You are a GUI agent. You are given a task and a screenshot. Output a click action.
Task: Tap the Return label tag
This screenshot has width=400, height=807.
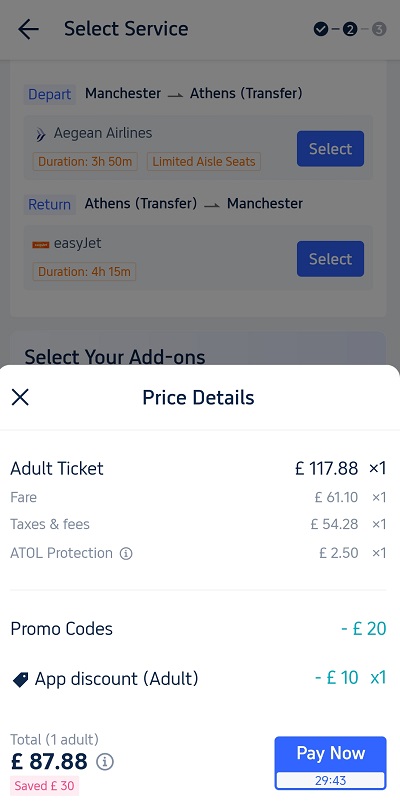tap(49, 204)
